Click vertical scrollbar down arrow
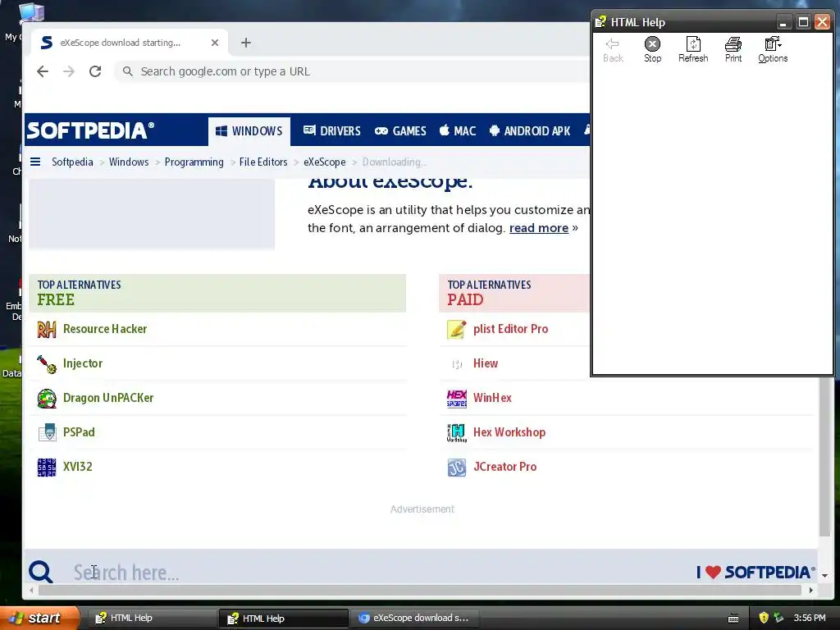The width and height of the screenshot is (840, 630). 825,575
